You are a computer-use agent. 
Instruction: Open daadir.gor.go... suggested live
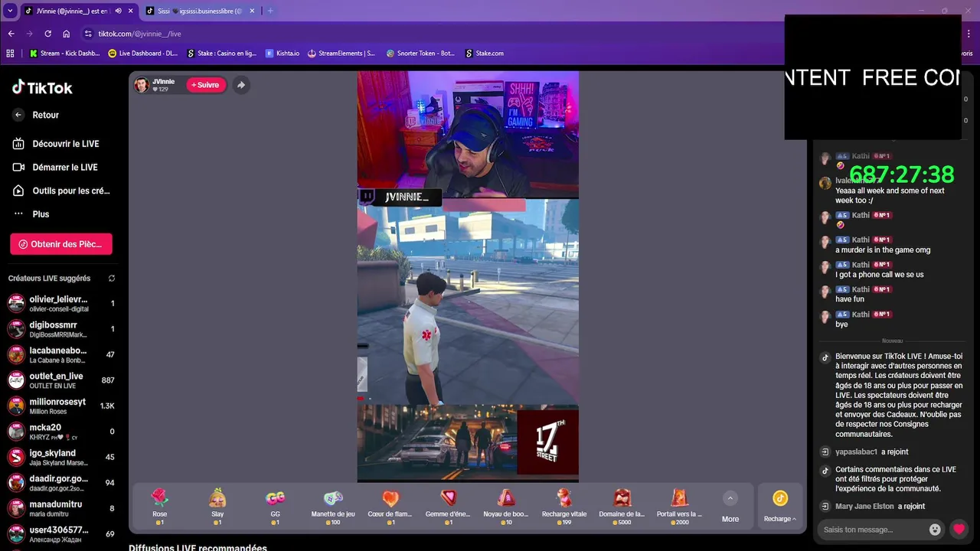pyautogui.click(x=61, y=483)
